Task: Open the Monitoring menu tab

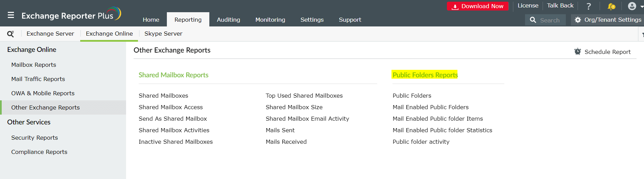Action: [x=270, y=20]
